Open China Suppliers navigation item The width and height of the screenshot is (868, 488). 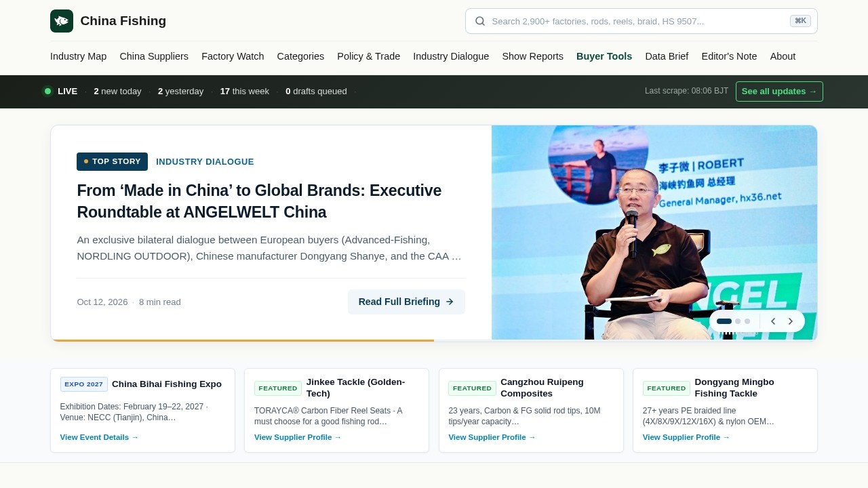tap(154, 56)
